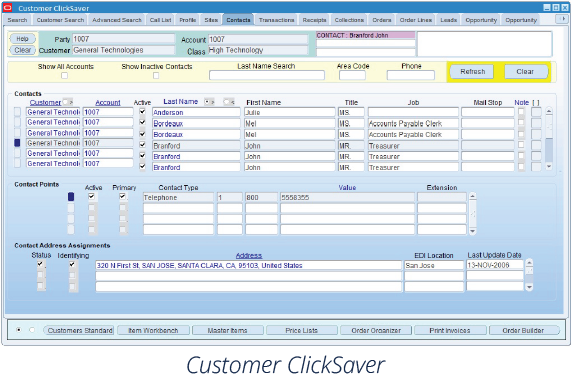
Task: Enable Show All Accounts checkbox
Action: [x=65, y=76]
